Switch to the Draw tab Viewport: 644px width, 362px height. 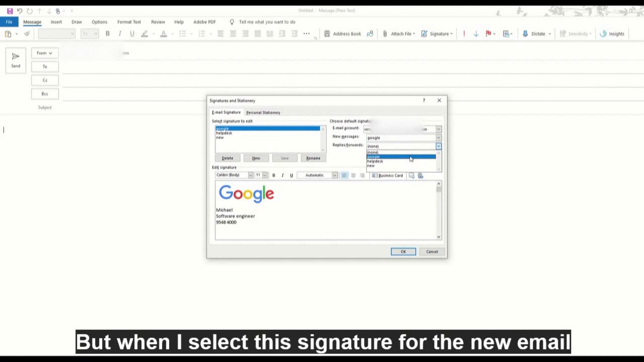click(x=76, y=22)
